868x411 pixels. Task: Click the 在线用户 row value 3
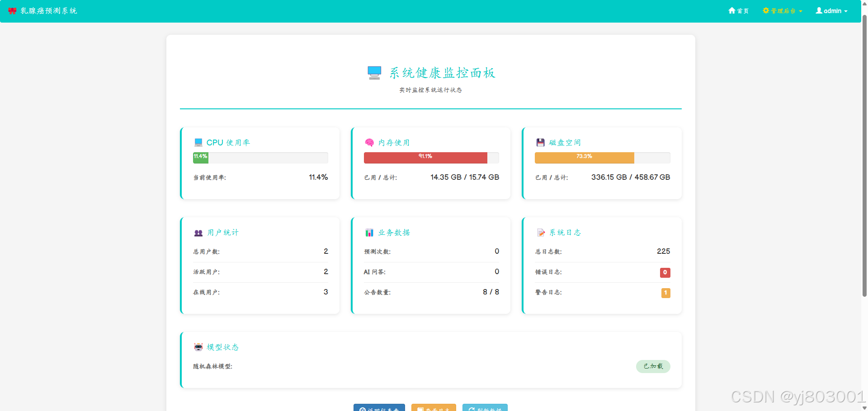326,292
